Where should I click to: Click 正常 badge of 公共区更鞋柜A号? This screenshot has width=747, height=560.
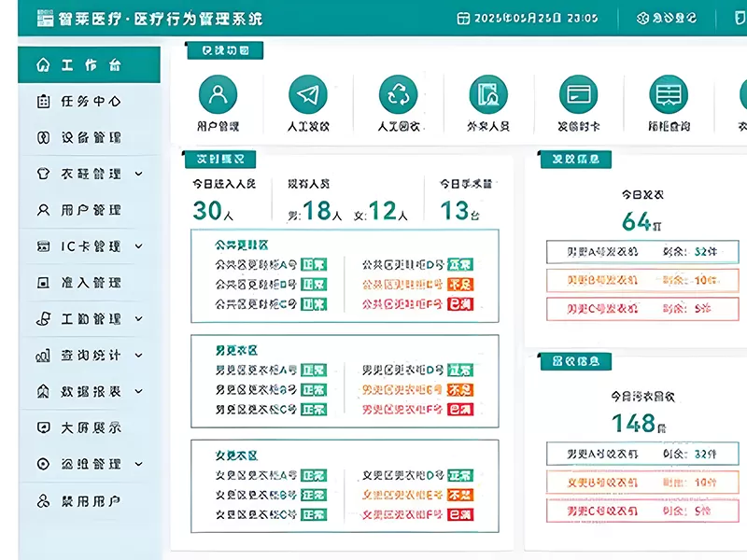coord(314,264)
